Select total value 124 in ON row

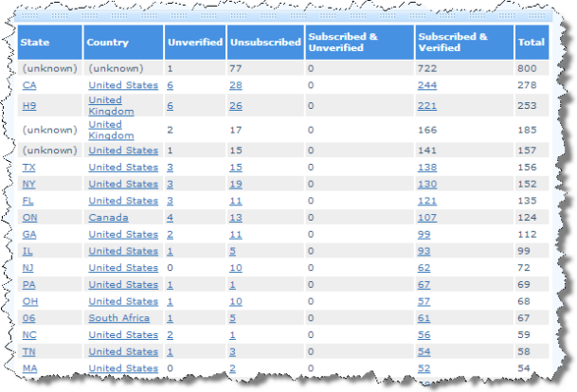click(527, 218)
